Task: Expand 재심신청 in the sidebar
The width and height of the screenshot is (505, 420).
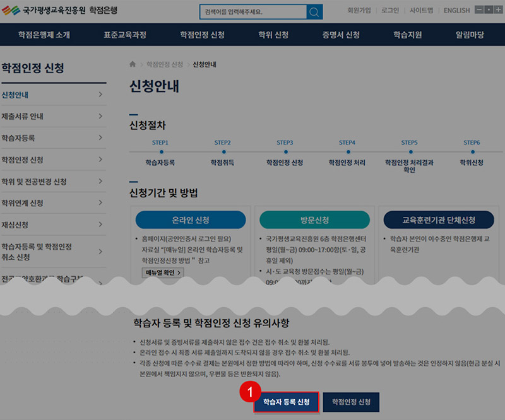Action: [53, 225]
